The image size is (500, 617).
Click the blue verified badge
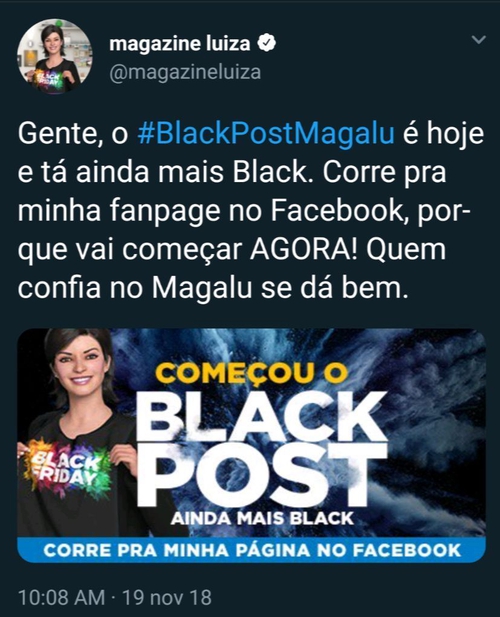point(267,43)
